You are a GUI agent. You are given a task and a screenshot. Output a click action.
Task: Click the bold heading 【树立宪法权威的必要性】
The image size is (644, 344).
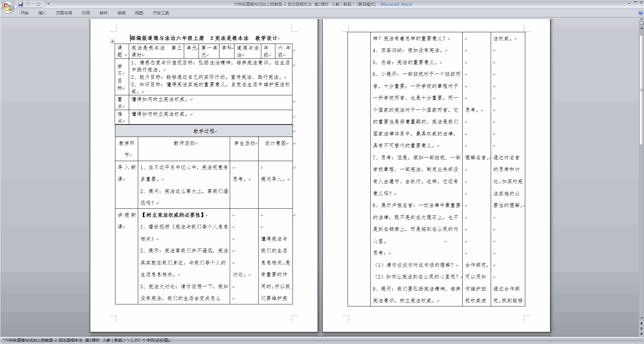tap(173, 215)
